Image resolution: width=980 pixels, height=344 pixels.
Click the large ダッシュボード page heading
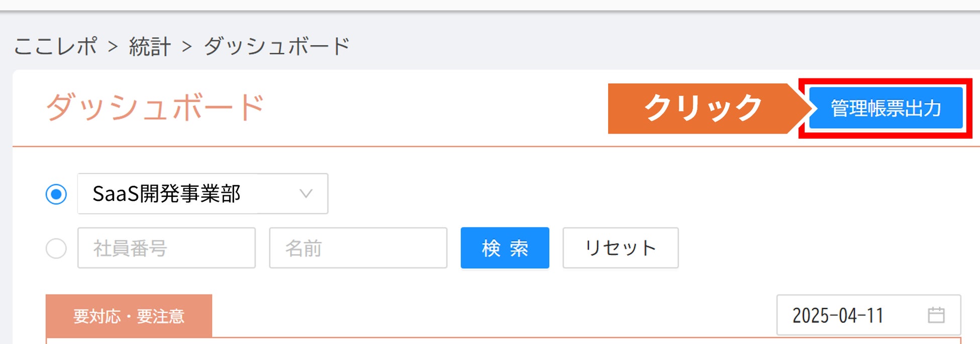pos(155,107)
